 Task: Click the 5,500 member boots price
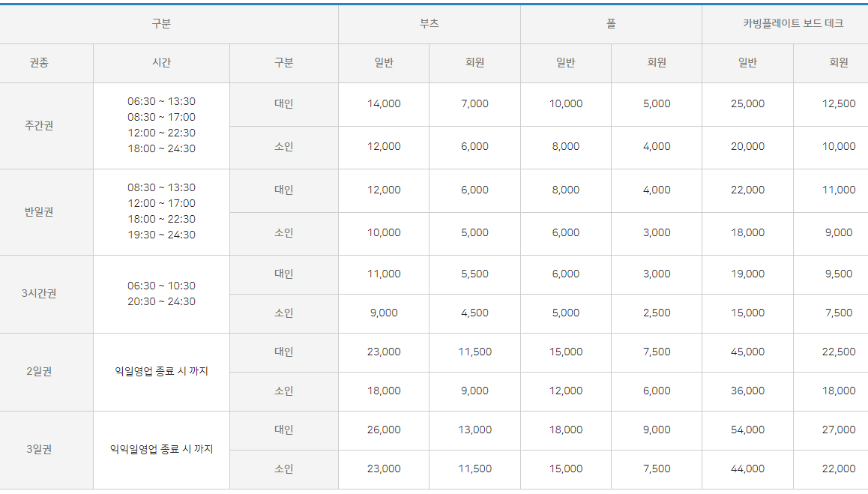click(x=475, y=274)
